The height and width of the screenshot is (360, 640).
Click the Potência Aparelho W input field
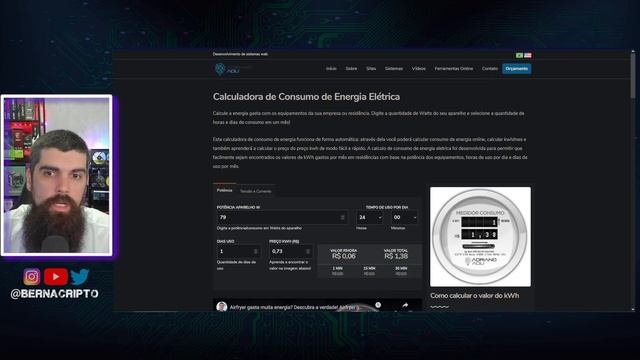(x=282, y=218)
